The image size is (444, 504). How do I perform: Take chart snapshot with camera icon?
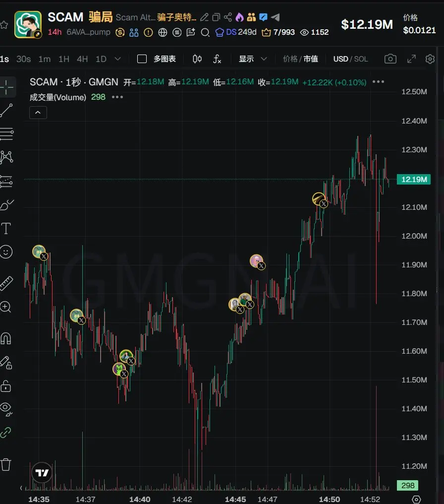tap(390, 59)
